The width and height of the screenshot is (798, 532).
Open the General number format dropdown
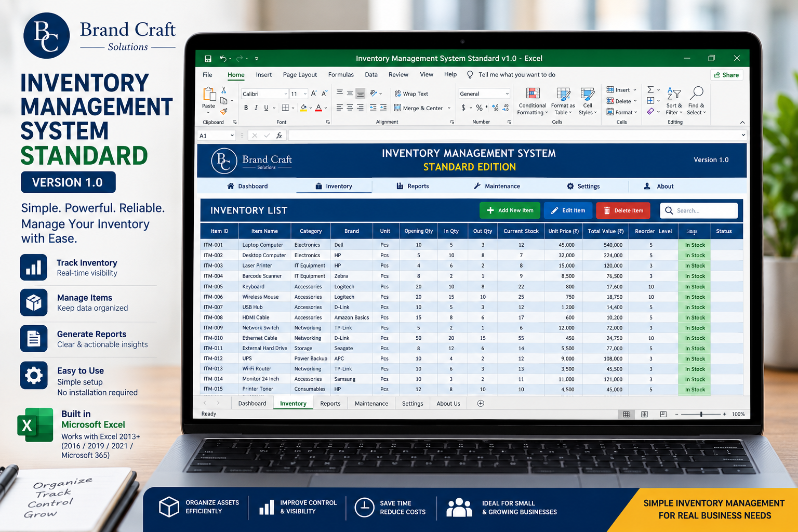click(x=507, y=94)
